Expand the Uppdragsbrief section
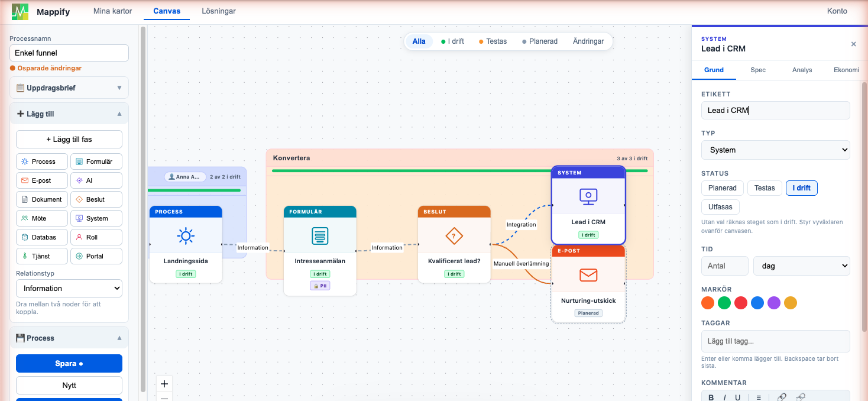 69,88
